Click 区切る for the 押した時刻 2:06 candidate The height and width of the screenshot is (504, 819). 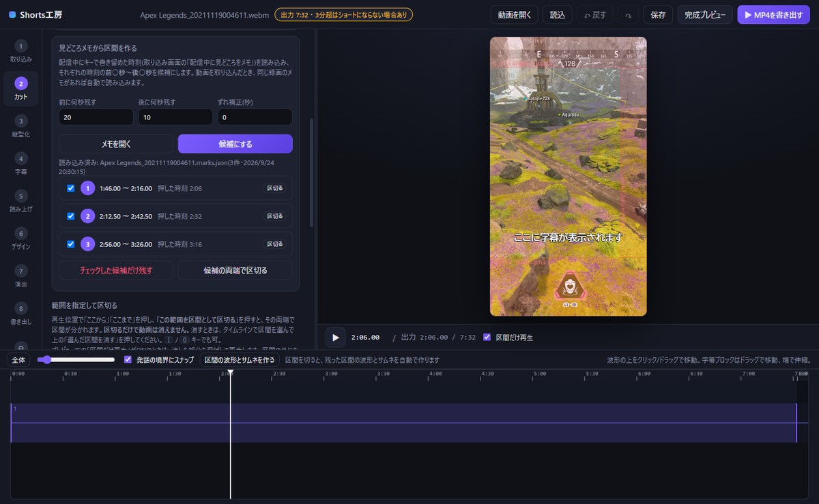click(274, 188)
